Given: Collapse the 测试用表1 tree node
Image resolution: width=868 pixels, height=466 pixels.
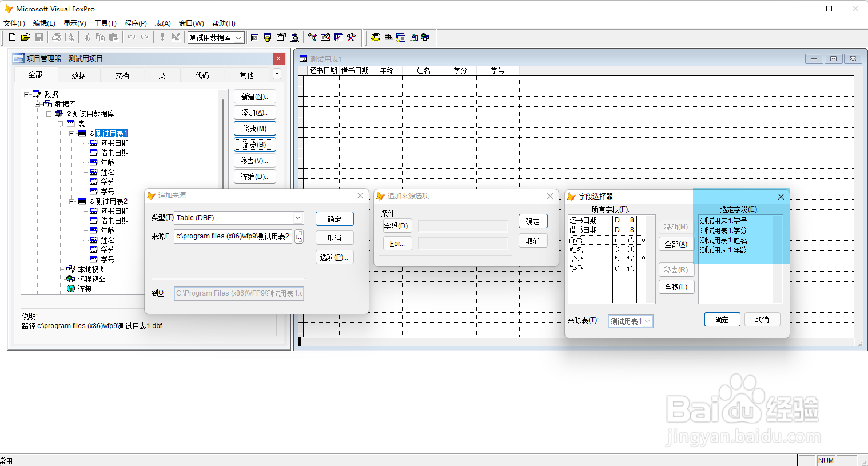Looking at the screenshot, I should point(72,133).
